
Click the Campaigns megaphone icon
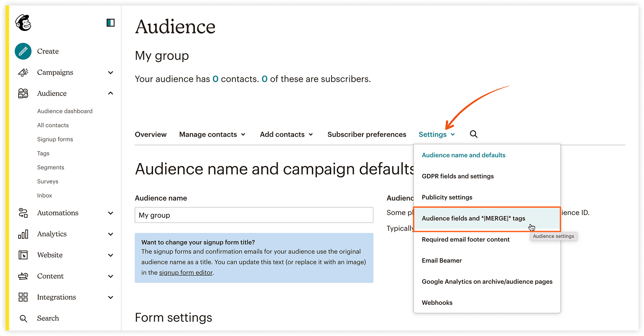23,72
